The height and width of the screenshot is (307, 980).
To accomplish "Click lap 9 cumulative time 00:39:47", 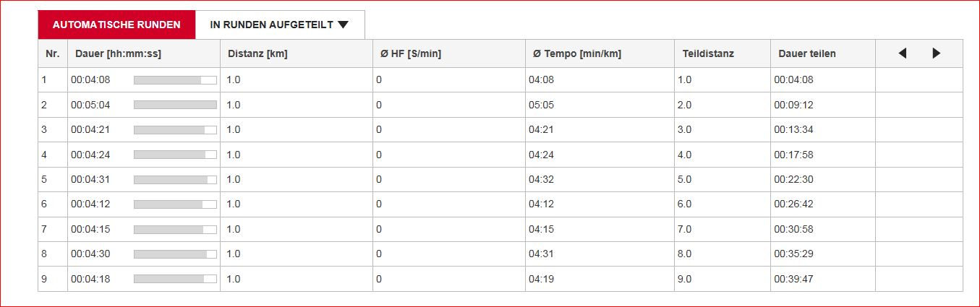I will pyautogui.click(x=793, y=279).
